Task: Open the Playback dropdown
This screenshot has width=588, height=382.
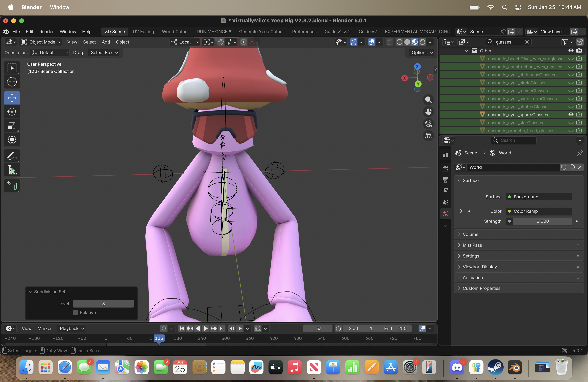Action: click(71, 328)
